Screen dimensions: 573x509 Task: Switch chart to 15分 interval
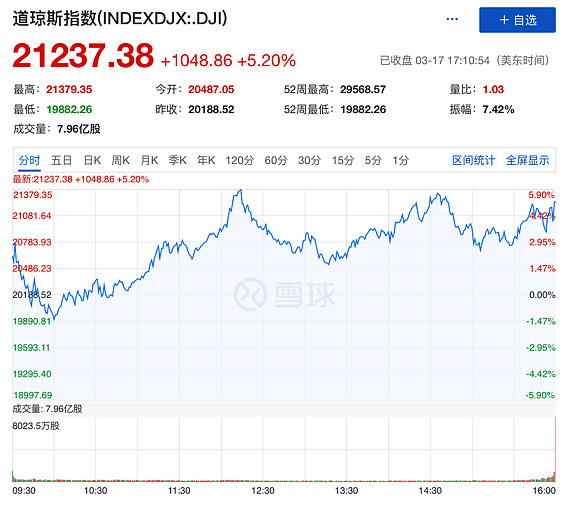(x=343, y=160)
